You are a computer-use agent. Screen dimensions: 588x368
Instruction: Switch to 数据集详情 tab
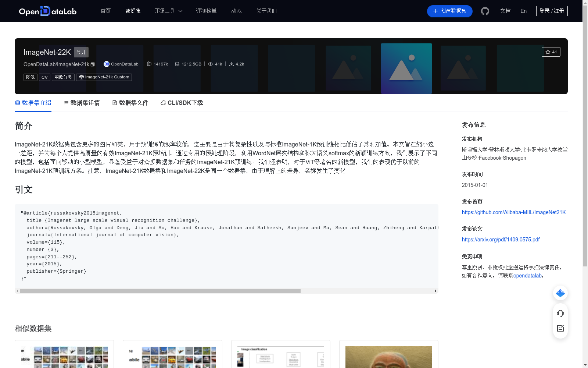click(82, 103)
